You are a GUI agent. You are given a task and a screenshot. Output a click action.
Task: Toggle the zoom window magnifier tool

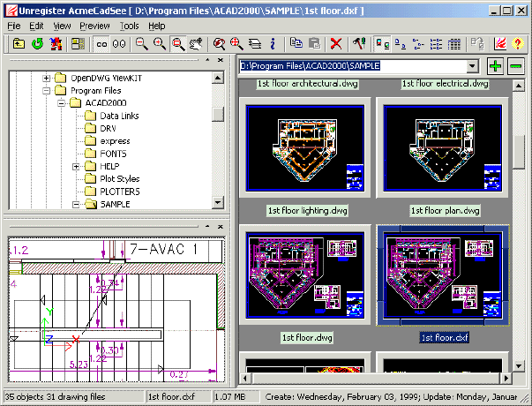coord(178,44)
